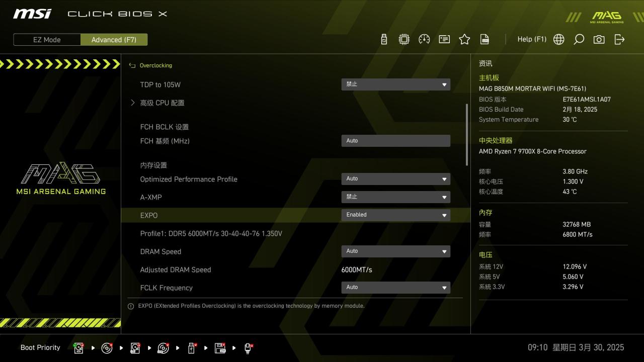The image size is (644, 362).
Task: Open the search magnifier icon
Action: pos(579,39)
